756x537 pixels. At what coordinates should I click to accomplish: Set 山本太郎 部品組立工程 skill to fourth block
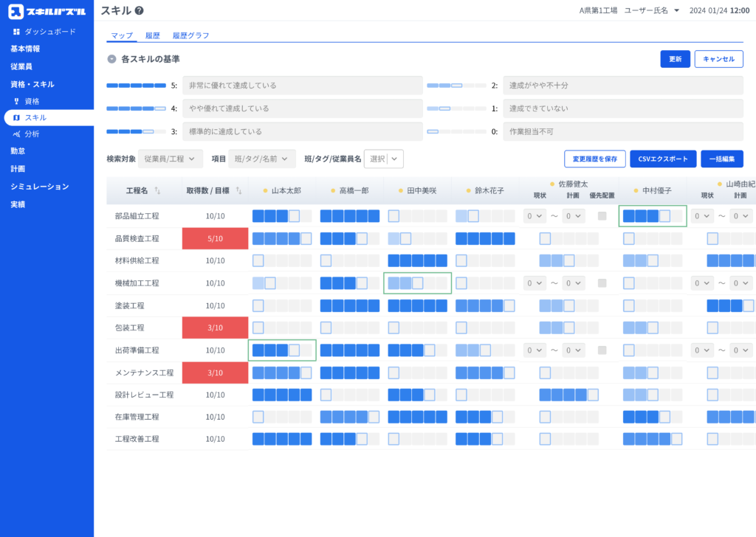[294, 216]
